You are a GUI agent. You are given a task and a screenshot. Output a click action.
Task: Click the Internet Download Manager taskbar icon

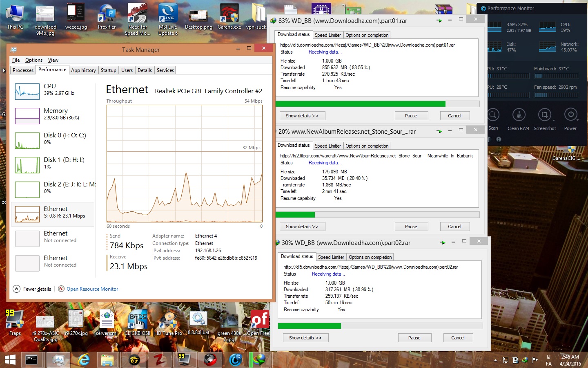(260, 360)
